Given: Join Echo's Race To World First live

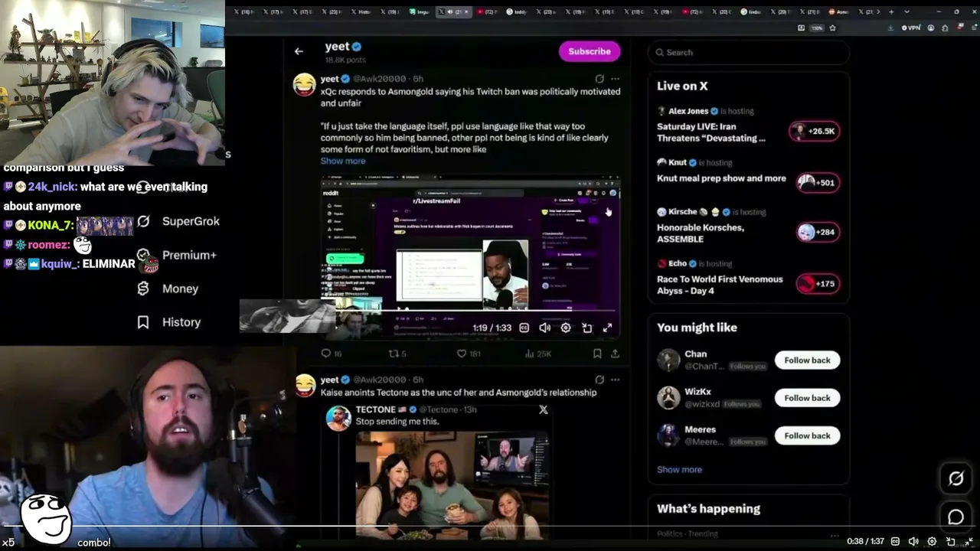Looking at the screenshot, I should click(817, 284).
